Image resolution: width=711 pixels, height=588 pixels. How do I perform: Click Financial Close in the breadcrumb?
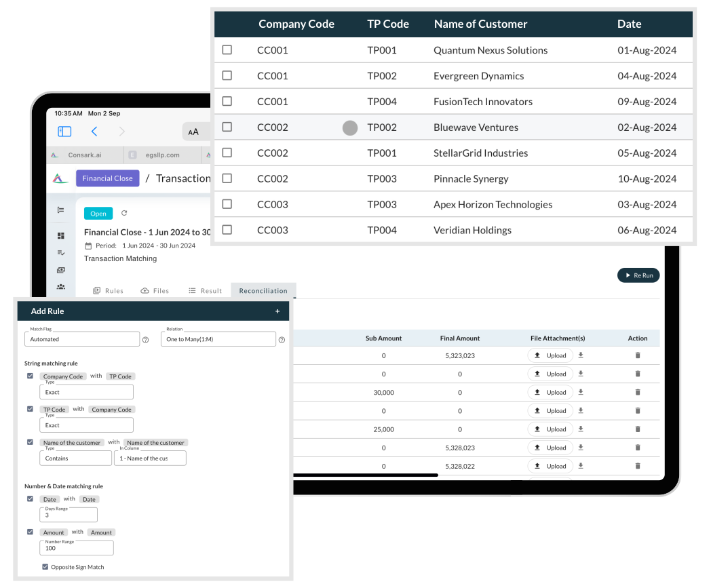tap(107, 178)
